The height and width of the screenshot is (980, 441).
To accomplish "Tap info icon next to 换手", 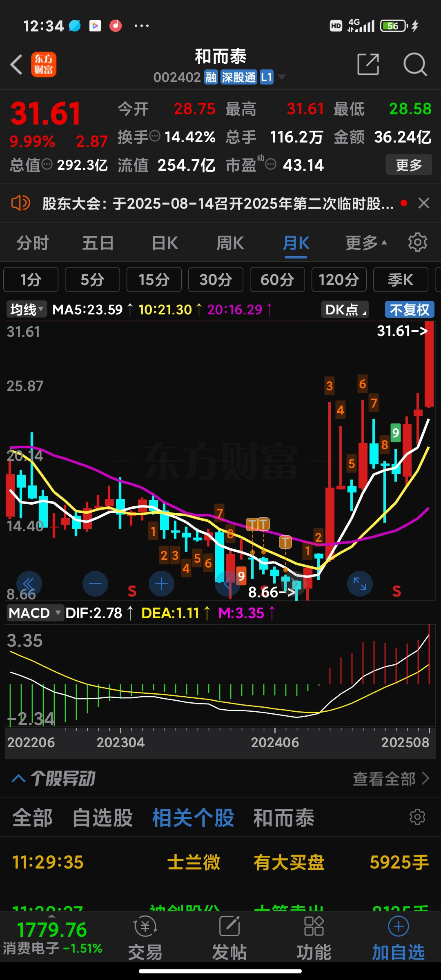I will 155,136.
